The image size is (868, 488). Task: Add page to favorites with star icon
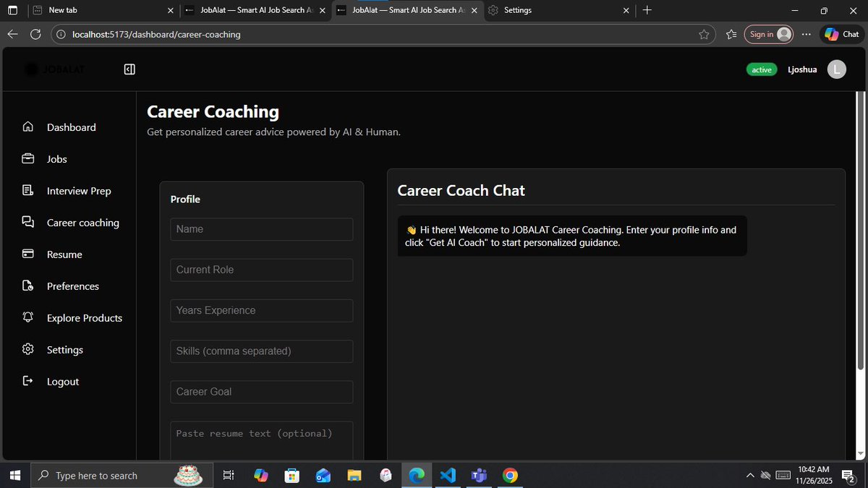pos(704,34)
